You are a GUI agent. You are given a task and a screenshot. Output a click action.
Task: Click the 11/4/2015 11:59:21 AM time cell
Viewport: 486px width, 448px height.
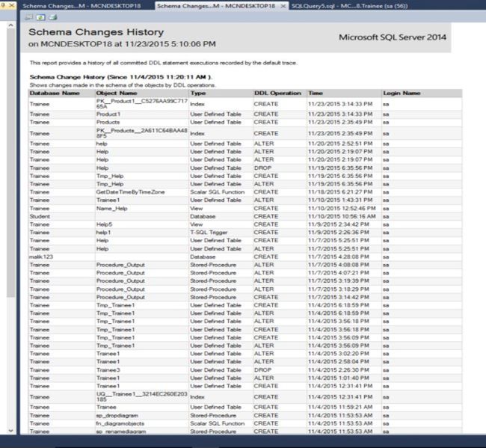[340, 407]
